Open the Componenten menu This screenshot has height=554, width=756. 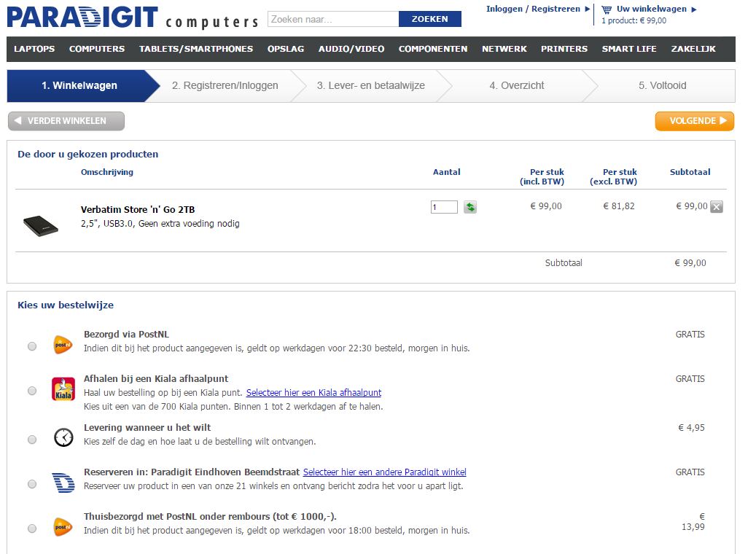433,49
